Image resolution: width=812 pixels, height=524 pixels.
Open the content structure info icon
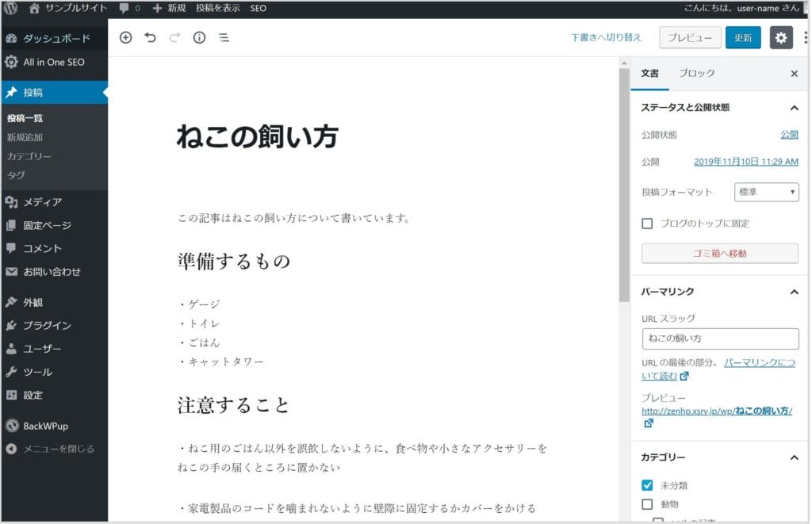pos(199,37)
